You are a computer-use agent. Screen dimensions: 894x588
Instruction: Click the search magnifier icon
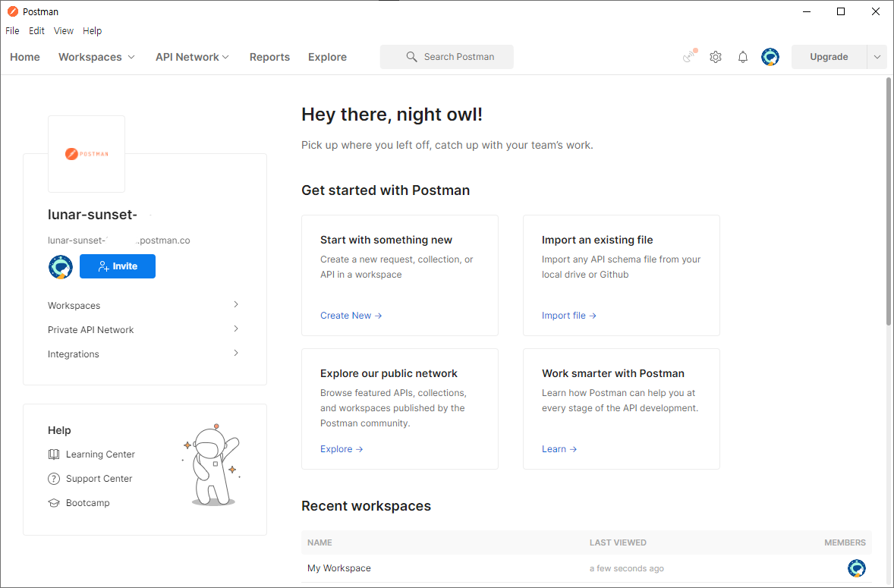411,57
